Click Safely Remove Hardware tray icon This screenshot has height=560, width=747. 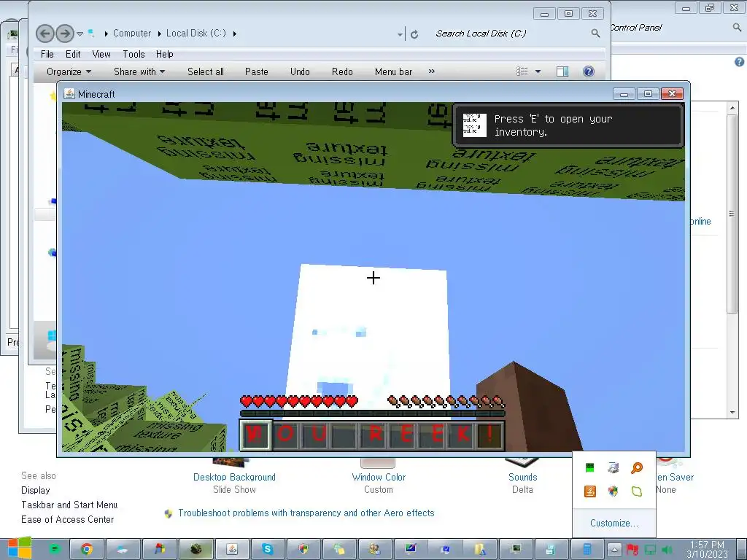pos(613,467)
